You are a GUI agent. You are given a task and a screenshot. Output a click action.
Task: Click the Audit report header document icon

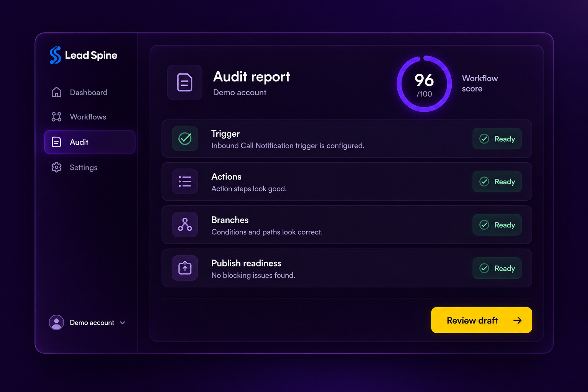click(x=185, y=82)
